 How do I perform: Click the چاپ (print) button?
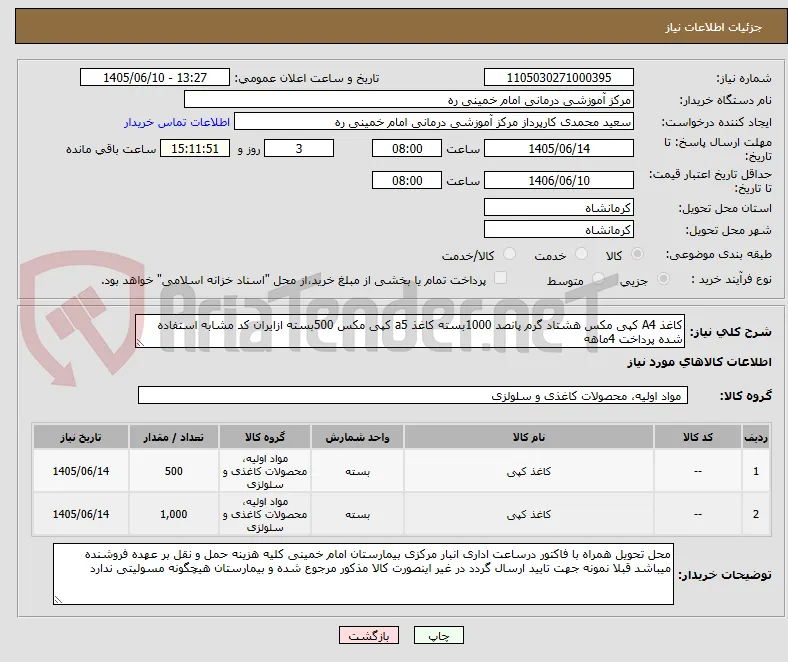point(438,635)
